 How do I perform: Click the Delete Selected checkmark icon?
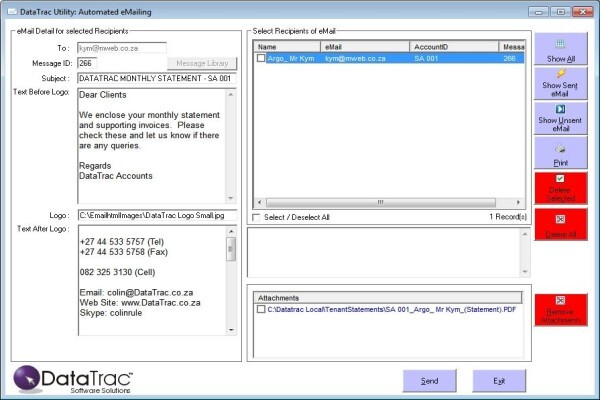pos(560,178)
